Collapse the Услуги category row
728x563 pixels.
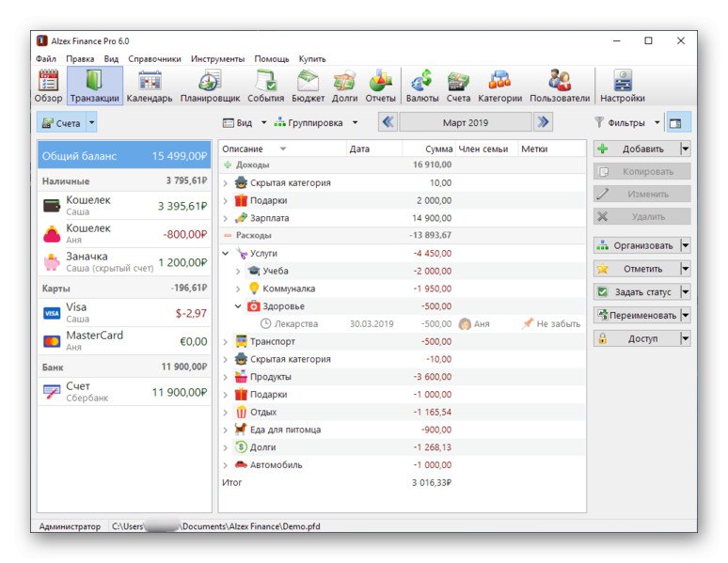click(225, 254)
